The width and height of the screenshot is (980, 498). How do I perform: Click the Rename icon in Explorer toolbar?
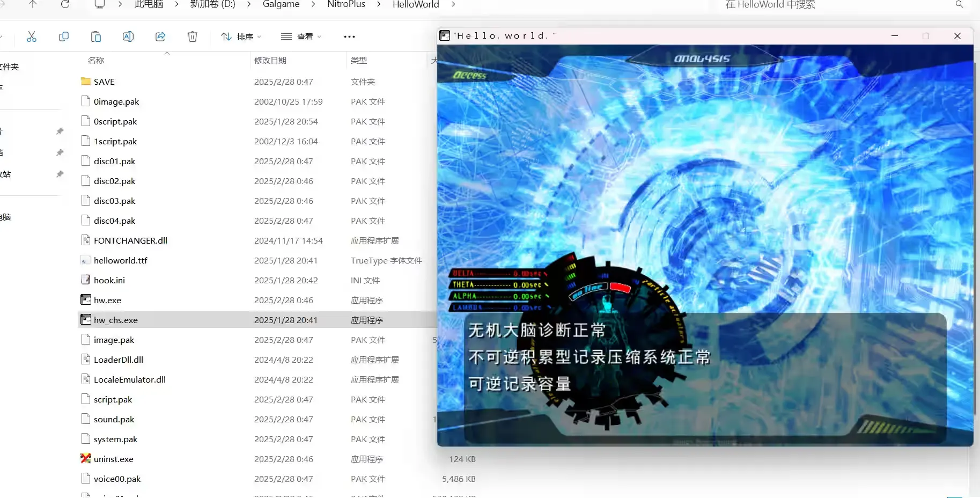tap(128, 36)
